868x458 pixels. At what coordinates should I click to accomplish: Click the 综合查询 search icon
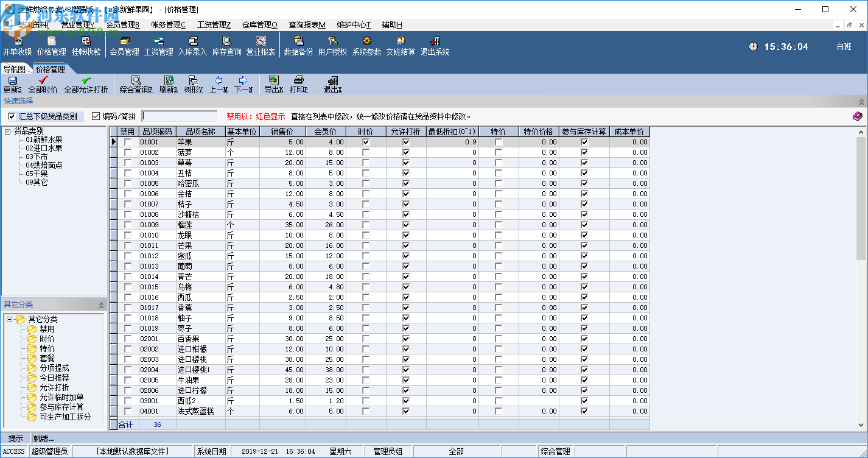coord(136,85)
